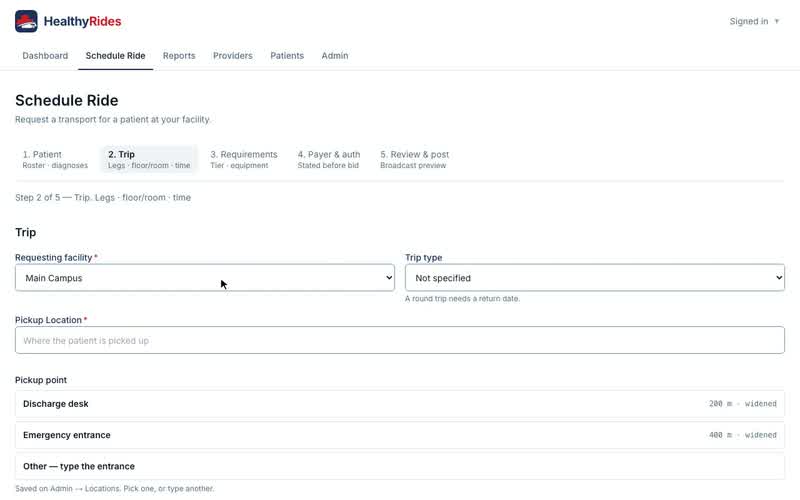Image resolution: width=800 pixels, height=500 pixels.
Task: Focus the Pickup Location field
Action: click(x=399, y=340)
